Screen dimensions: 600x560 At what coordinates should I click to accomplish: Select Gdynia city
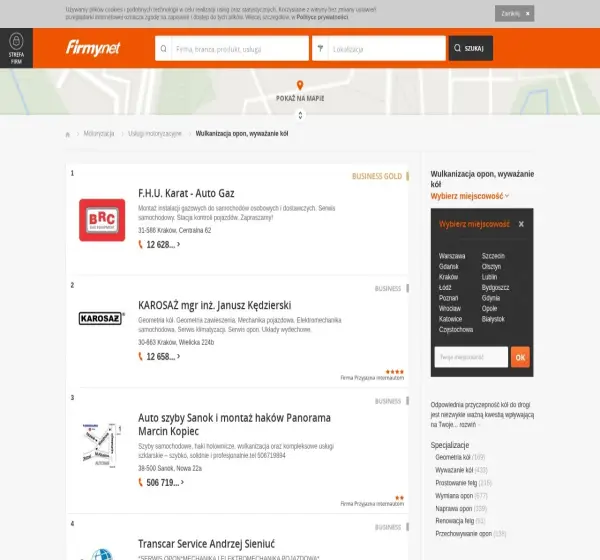[x=491, y=298]
